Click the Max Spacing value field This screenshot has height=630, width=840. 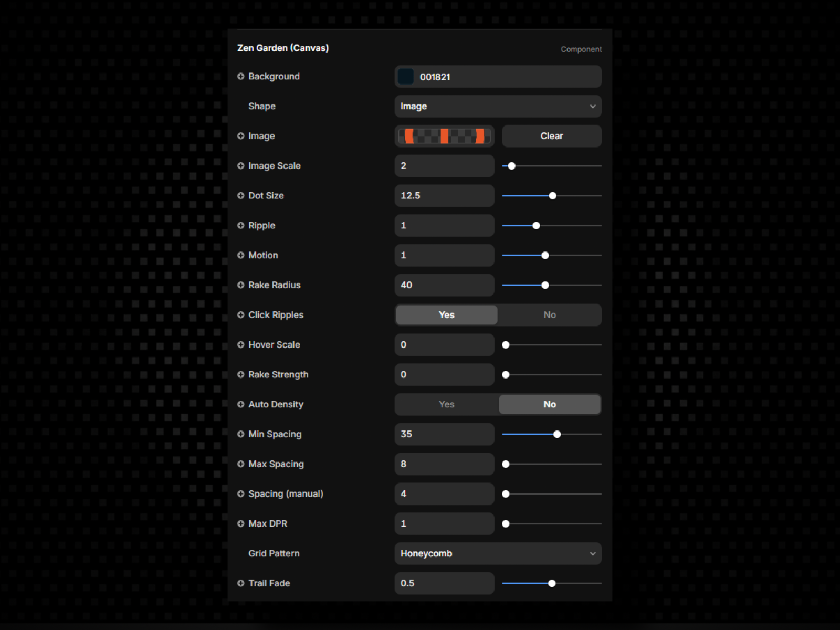444,464
